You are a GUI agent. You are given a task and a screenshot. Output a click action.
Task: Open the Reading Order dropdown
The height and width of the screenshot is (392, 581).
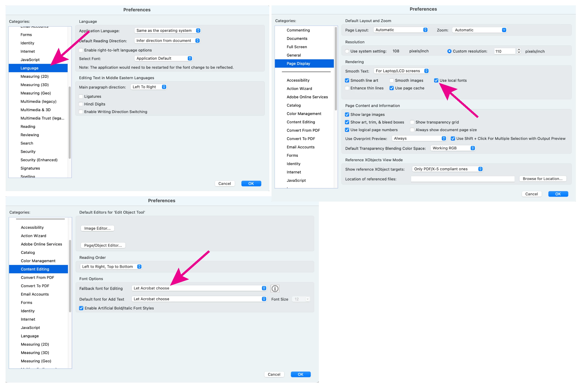coord(111,267)
